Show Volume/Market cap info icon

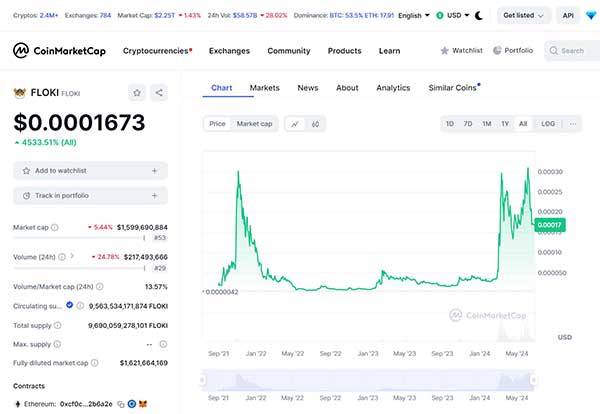tap(99, 287)
